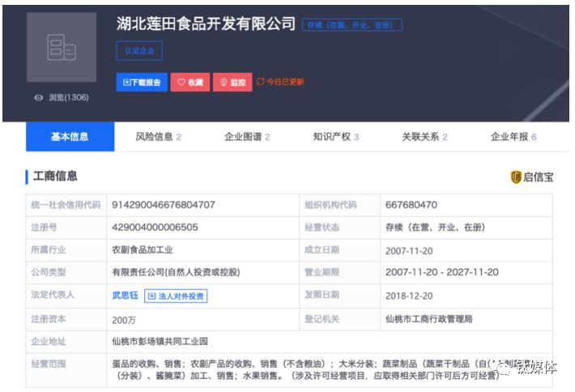Open the 企业图谱 tab

[247, 137]
